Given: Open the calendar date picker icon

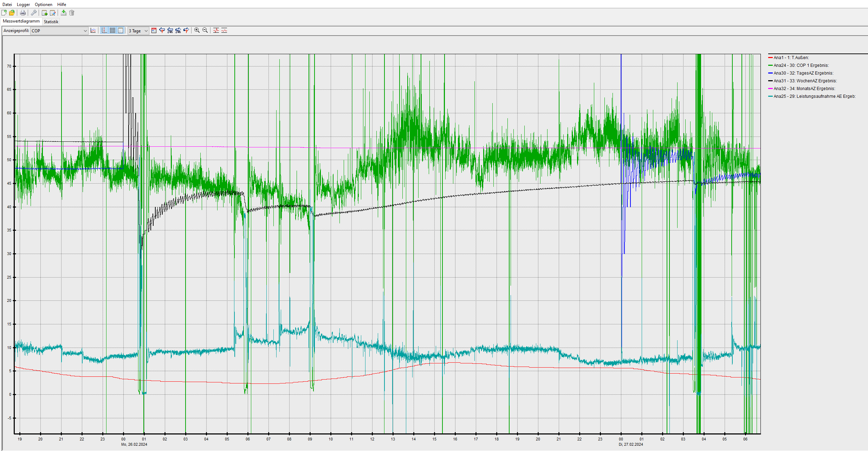Looking at the screenshot, I should pos(154,31).
